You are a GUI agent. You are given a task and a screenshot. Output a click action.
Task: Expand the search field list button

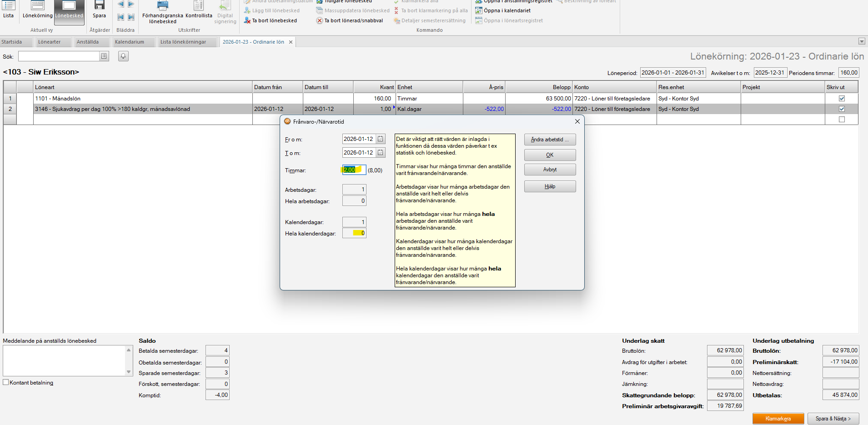coord(104,56)
